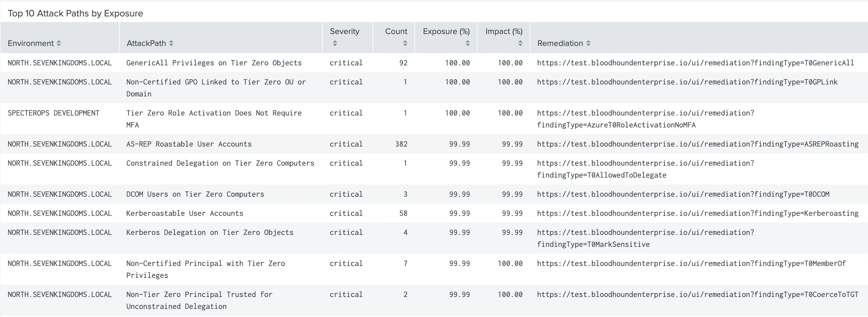Click the Exposure (%) sort arrows
The width and height of the screenshot is (868, 317).
click(x=467, y=43)
